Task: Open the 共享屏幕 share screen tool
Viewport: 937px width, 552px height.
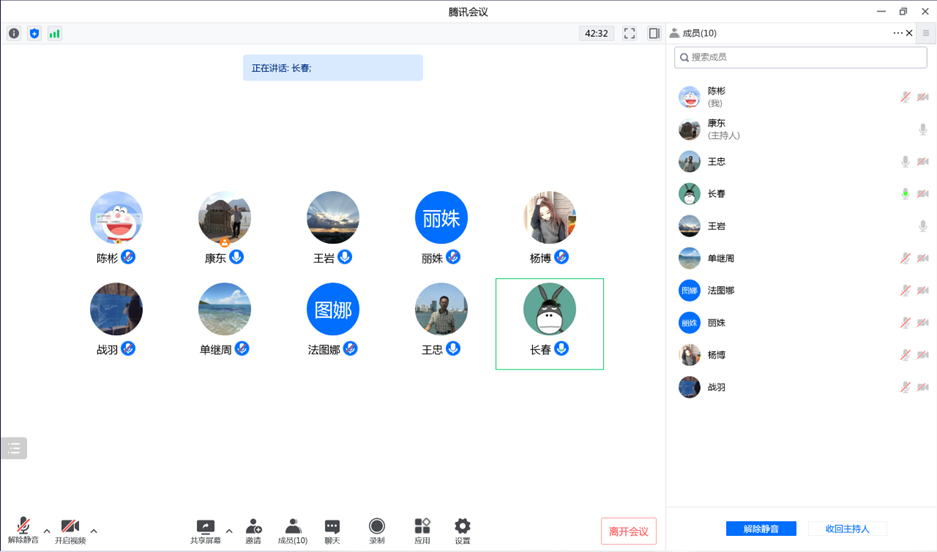Action: tap(205, 530)
